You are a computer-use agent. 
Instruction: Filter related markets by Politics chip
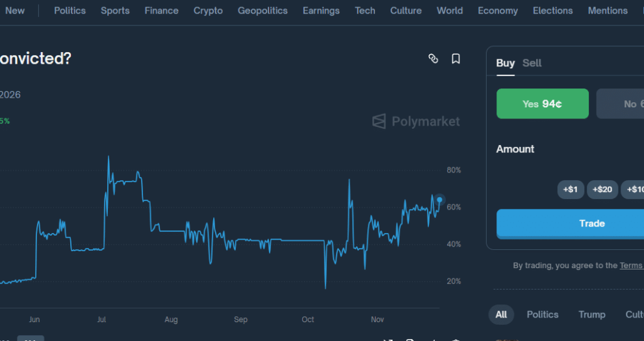click(542, 314)
